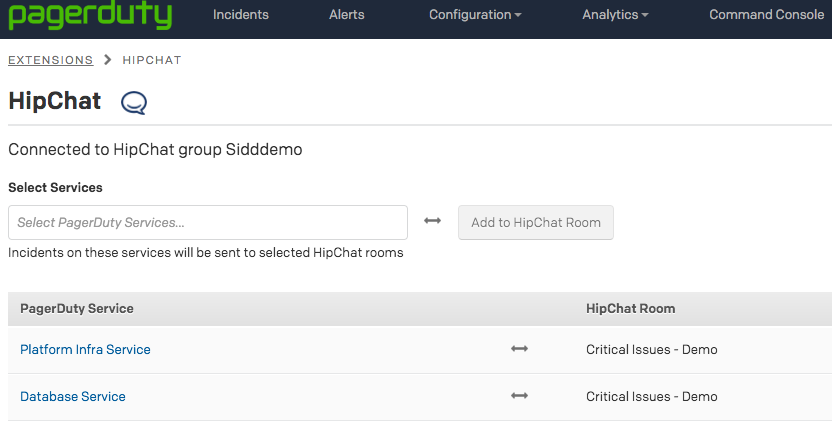Click the HipChat speech bubble icon
Viewport: 832px width, 431px height.
134,102
